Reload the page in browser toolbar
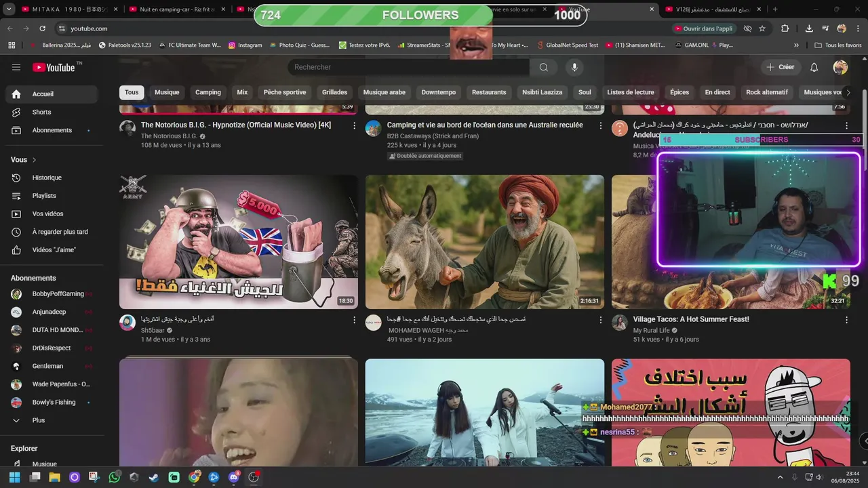Viewport: 868px width, 488px height. (43, 28)
